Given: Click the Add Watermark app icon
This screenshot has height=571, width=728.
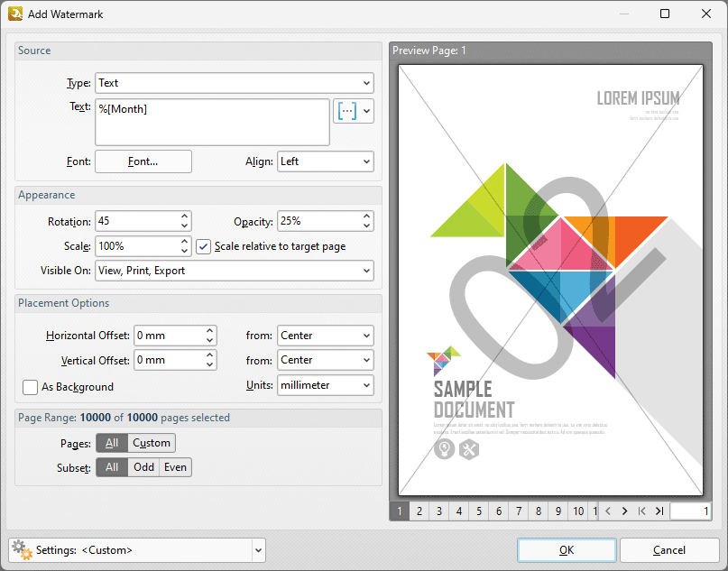Looking at the screenshot, I should tap(15, 14).
